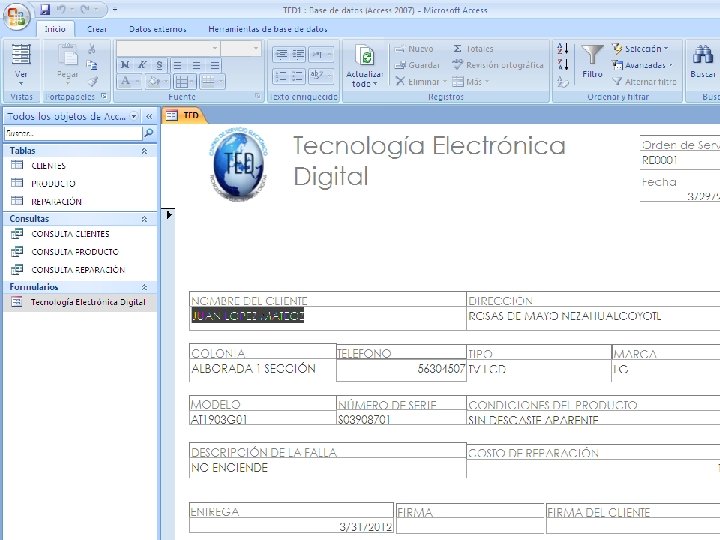This screenshot has height=540, width=720.
Task: Save using the Quick Access floppy icon
Action: click(x=45, y=9)
